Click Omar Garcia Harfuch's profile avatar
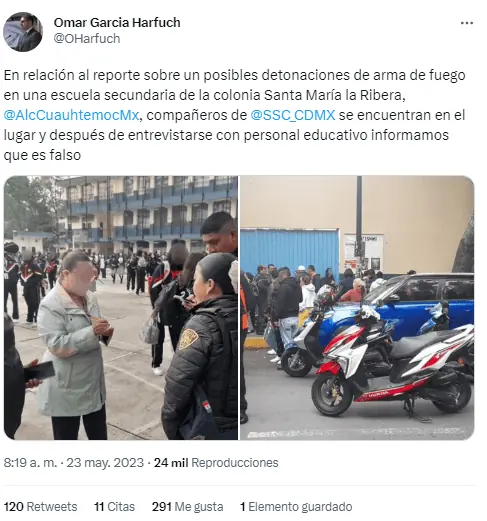 click(x=23, y=32)
